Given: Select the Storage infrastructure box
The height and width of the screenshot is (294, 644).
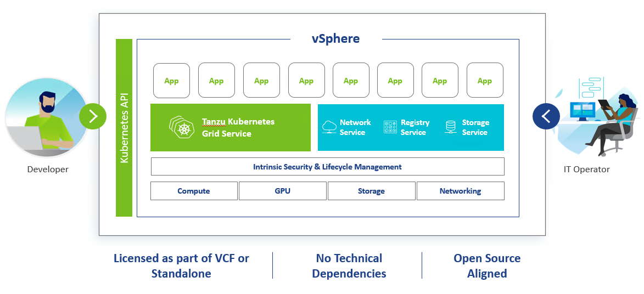Looking at the screenshot, I should [371, 191].
